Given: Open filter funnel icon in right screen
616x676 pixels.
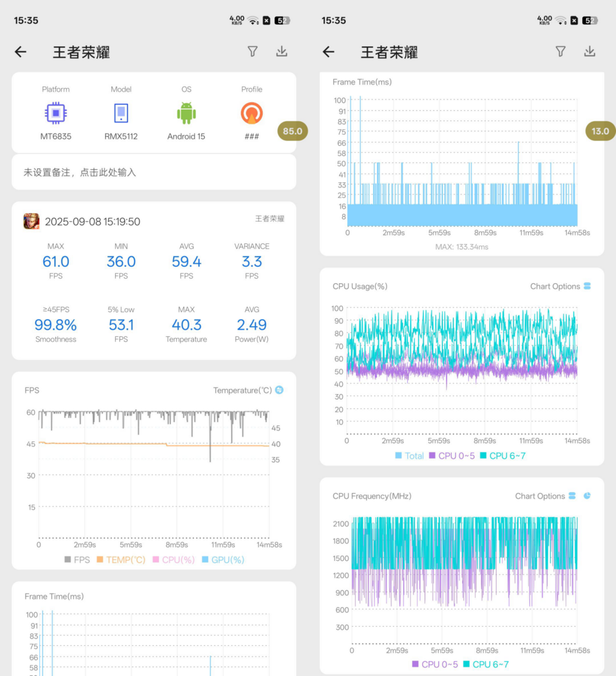Looking at the screenshot, I should 561,52.
